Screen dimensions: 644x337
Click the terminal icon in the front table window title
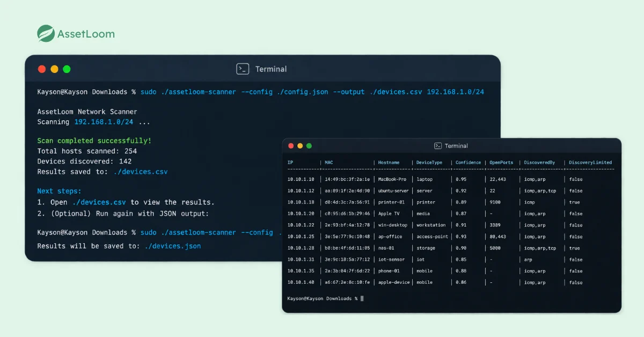[438, 146]
